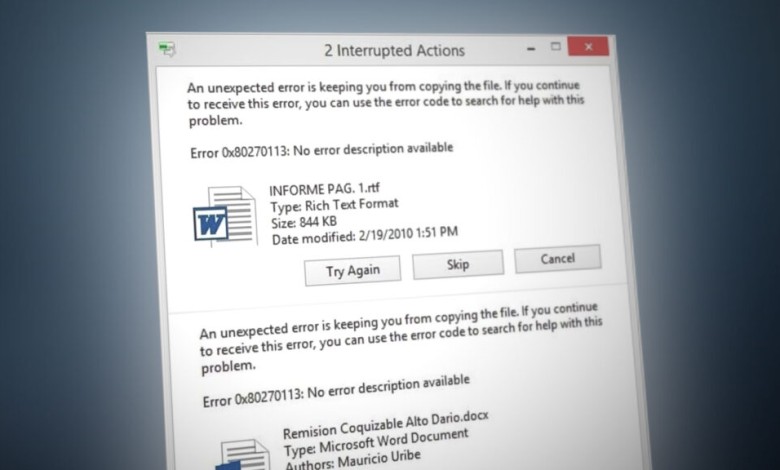The image size is (780, 470).
Task: Click Try Again to retry copying
Action: (353, 271)
